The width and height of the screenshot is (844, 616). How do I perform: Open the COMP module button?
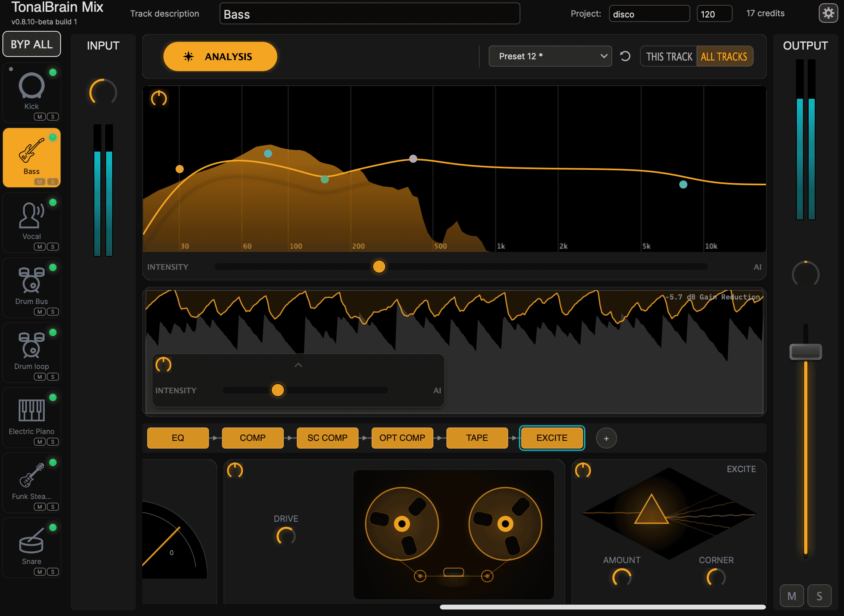[x=253, y=438]
